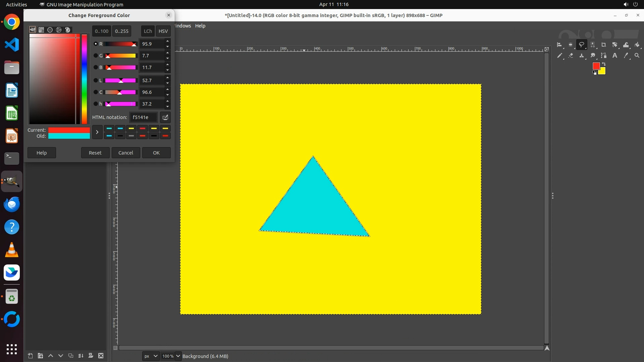Click the OK button
Viewport: 644px width, 362px height.
tap(156, 153)
